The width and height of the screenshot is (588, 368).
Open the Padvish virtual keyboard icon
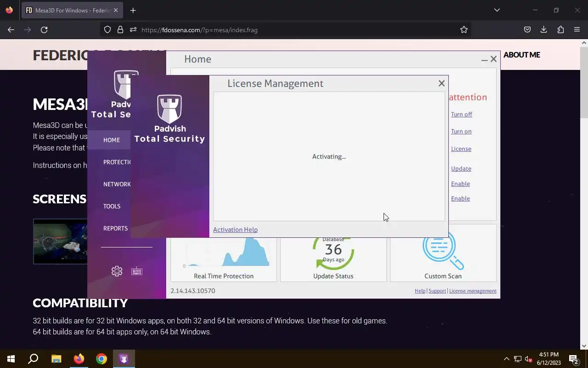(137, 271)
